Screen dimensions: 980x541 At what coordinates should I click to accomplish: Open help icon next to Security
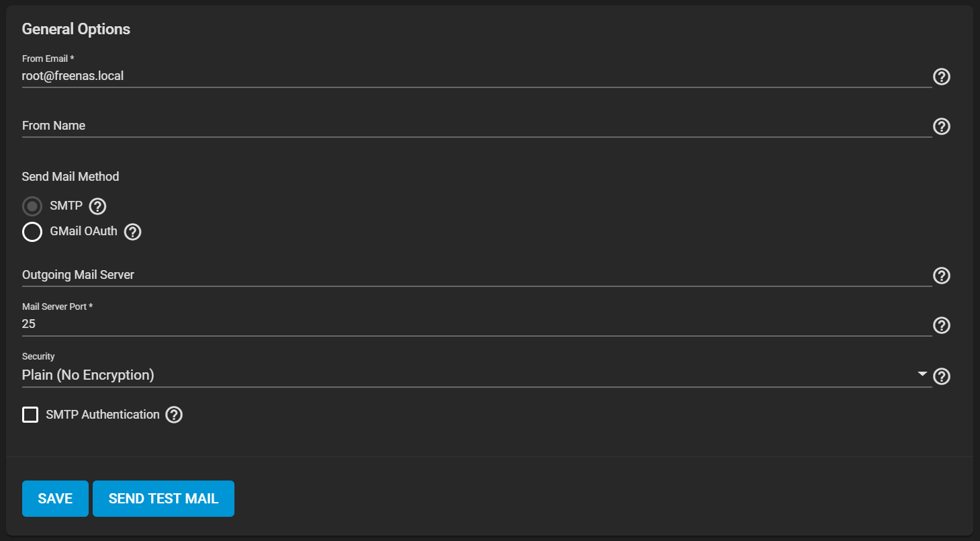(942, 376)
